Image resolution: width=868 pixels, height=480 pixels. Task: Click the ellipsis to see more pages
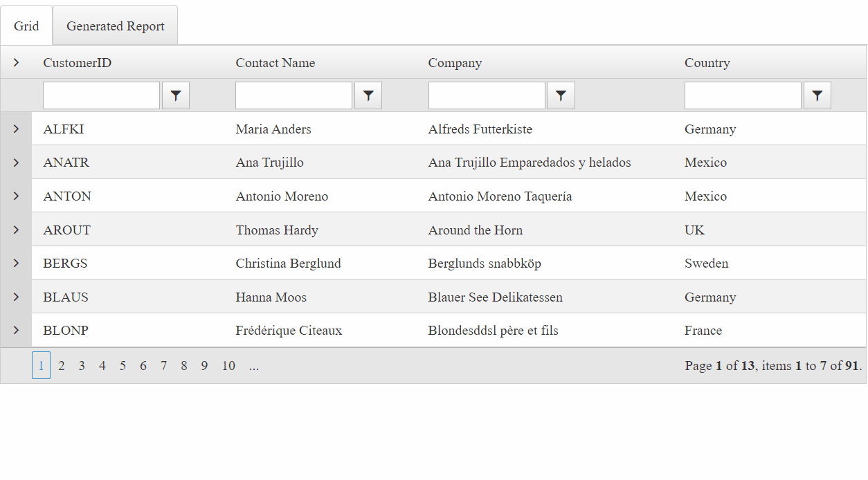coord(253,365)
